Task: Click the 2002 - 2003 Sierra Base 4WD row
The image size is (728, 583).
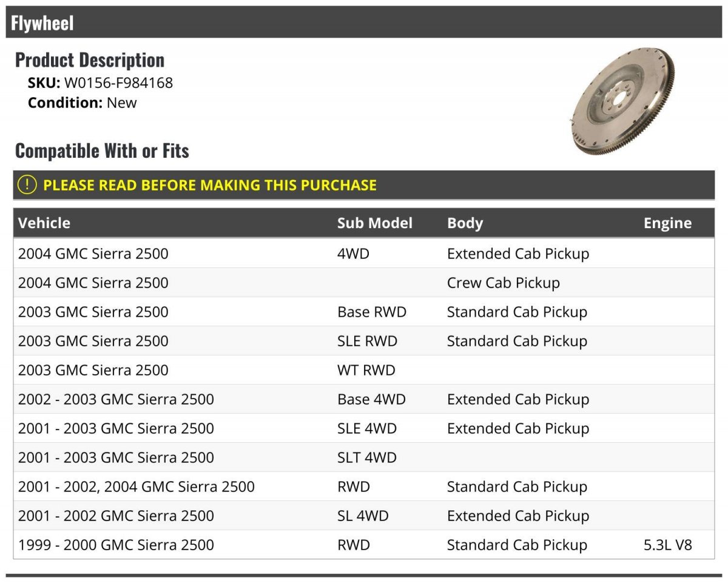Action: pyautogui.click(x=364, y=399)
